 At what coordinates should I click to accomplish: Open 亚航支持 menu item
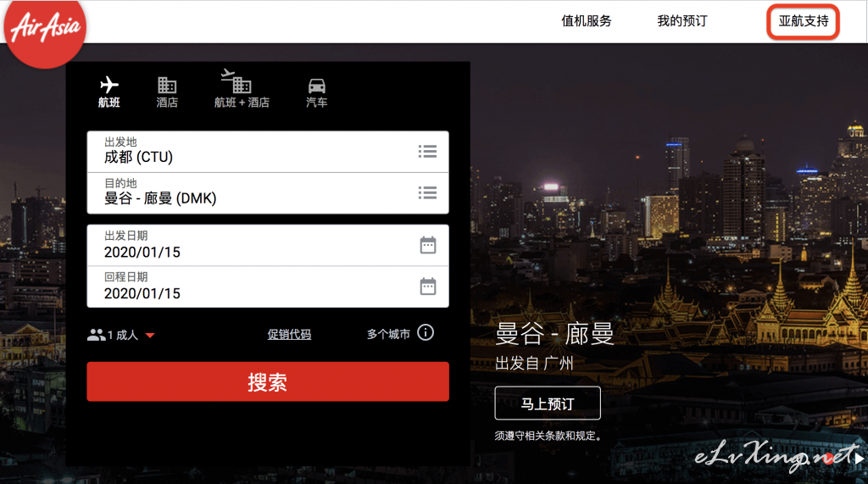coord(804,21)
